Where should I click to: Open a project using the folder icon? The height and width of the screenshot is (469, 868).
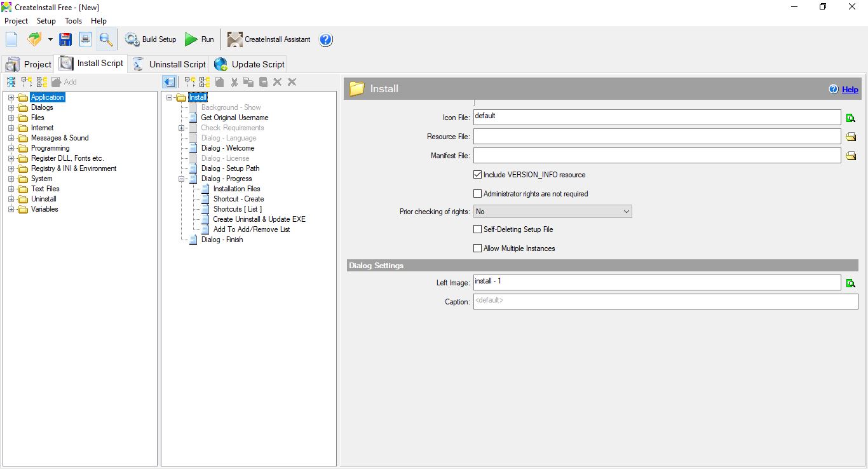34,39
